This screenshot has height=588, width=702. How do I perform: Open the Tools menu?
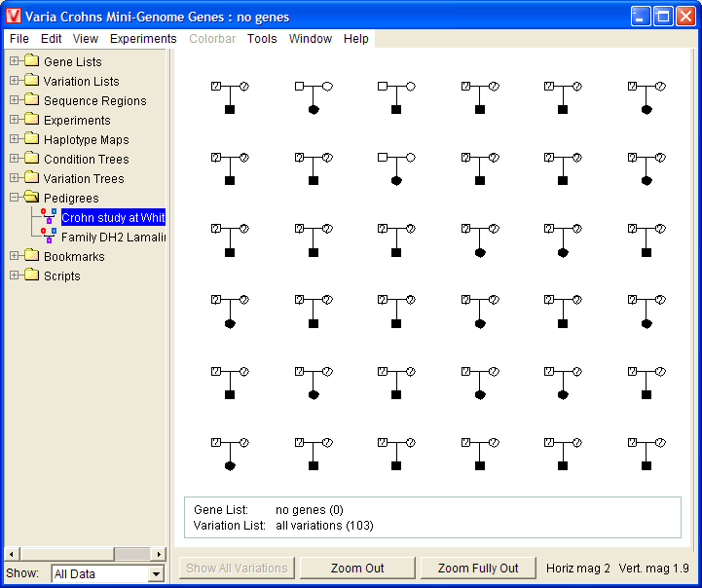(262, 39)
